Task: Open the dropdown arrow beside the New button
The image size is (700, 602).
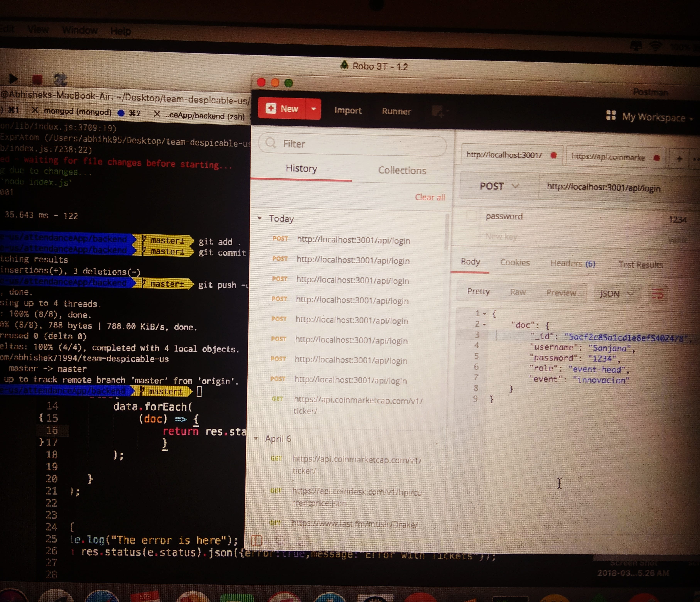Action: (x=314, y=109)
